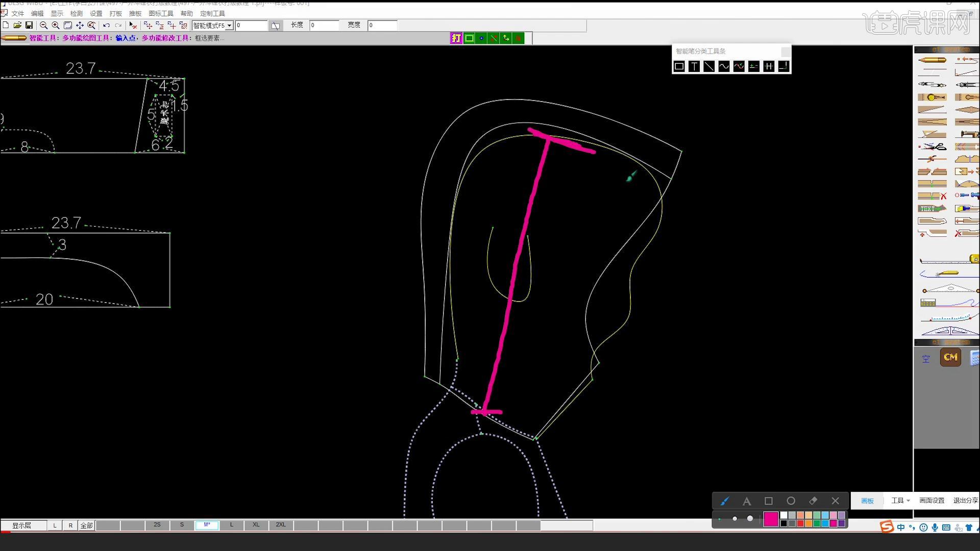Open the 定制工具 menu
The image size is (980, 551).
tap(212, 13)
